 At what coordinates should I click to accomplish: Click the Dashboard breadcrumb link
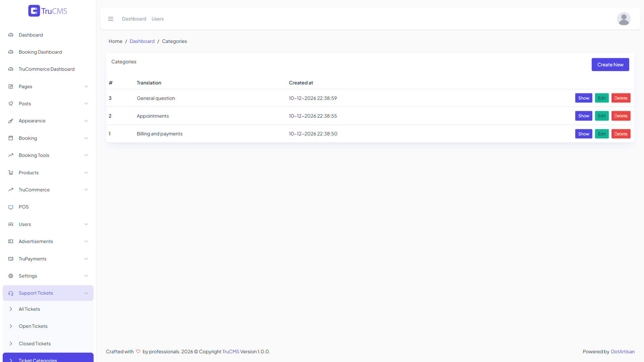[142, 41]
